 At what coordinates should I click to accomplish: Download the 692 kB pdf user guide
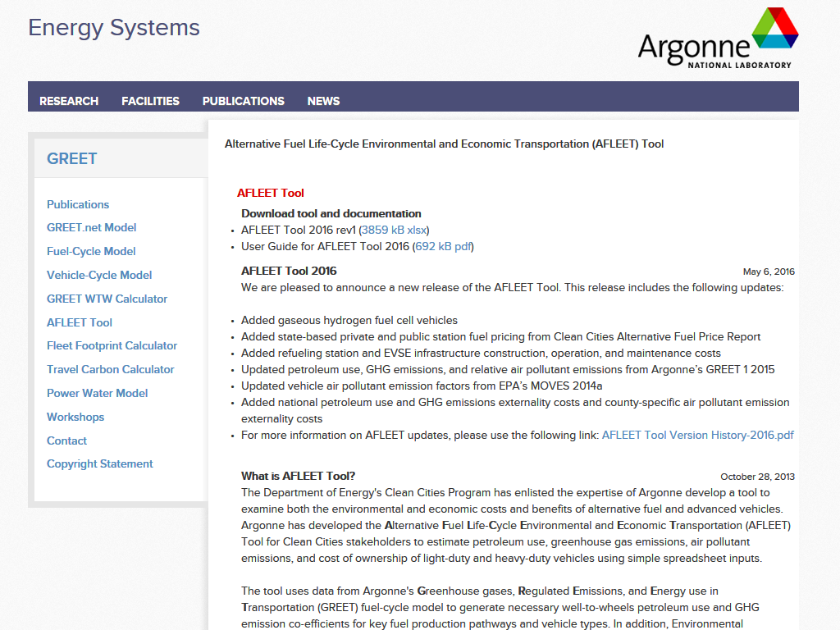(443, 246)
